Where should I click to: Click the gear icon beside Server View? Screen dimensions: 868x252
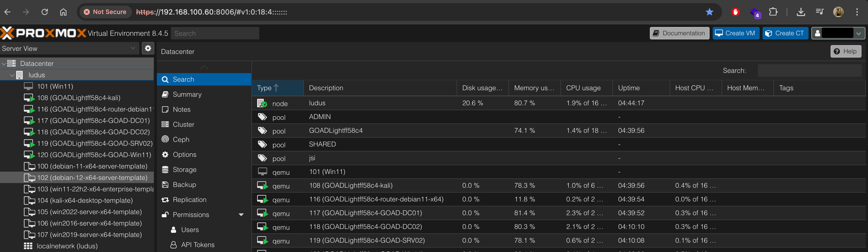[148, 48]
